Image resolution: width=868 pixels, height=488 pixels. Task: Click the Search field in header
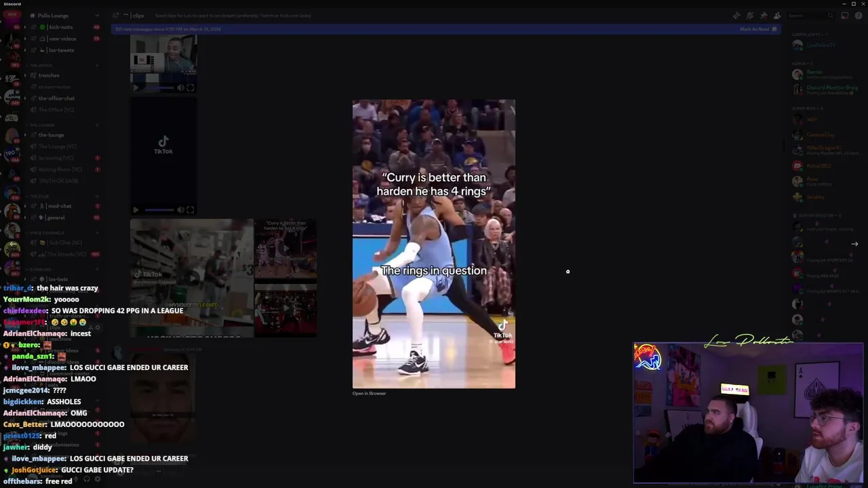tap(810, 16)
